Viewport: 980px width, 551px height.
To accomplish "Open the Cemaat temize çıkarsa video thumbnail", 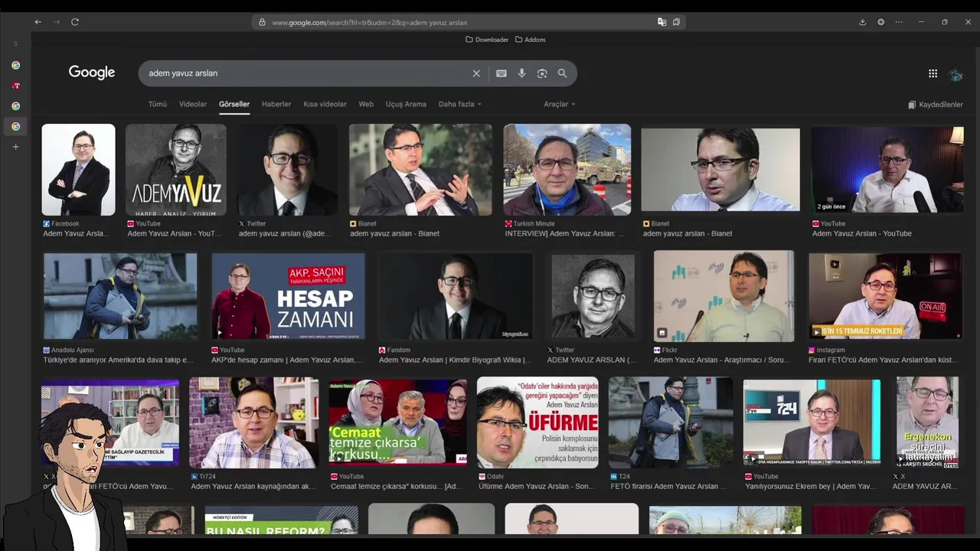I will tap(398, 422).
